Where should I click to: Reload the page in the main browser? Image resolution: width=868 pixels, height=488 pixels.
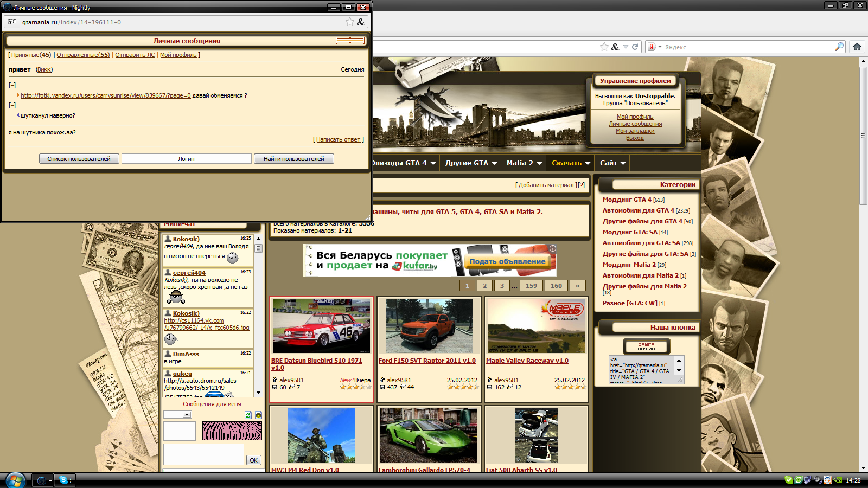pyautogui.click(x=635, y=47)
